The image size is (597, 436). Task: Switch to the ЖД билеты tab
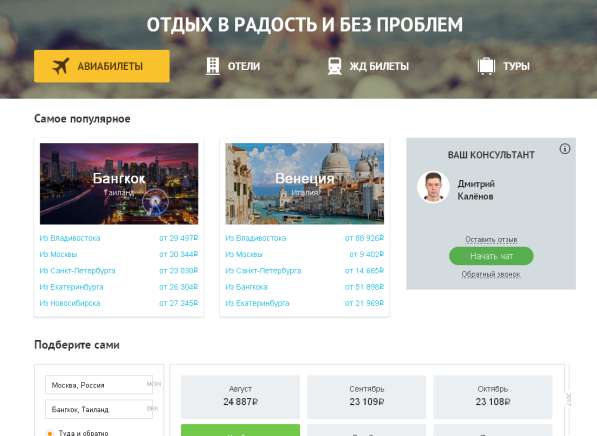coord(368,66)
